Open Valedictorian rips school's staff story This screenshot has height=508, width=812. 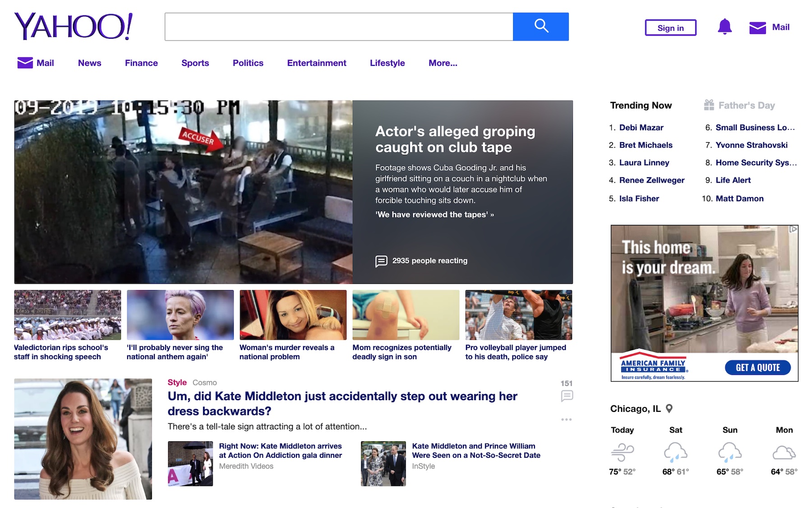(61, 352)
